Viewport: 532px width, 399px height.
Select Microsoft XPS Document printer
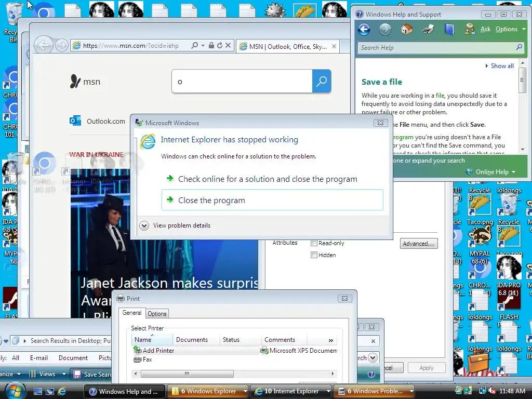point(299,351)
